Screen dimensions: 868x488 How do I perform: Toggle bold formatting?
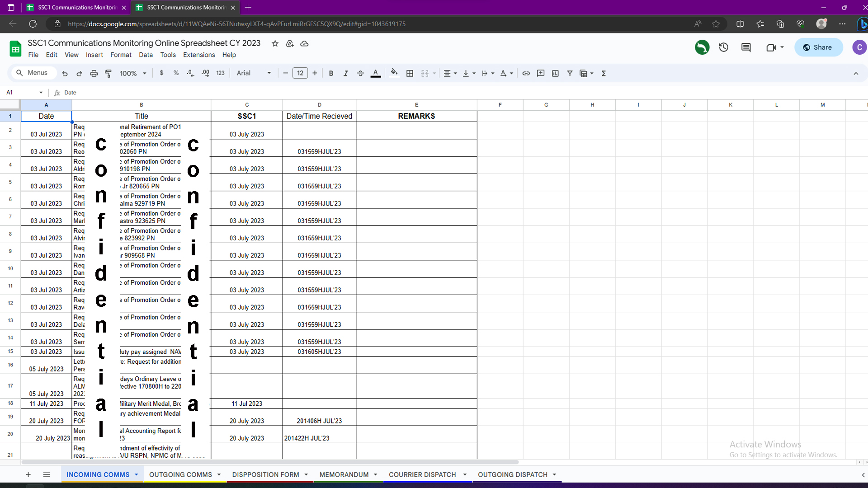331,73
